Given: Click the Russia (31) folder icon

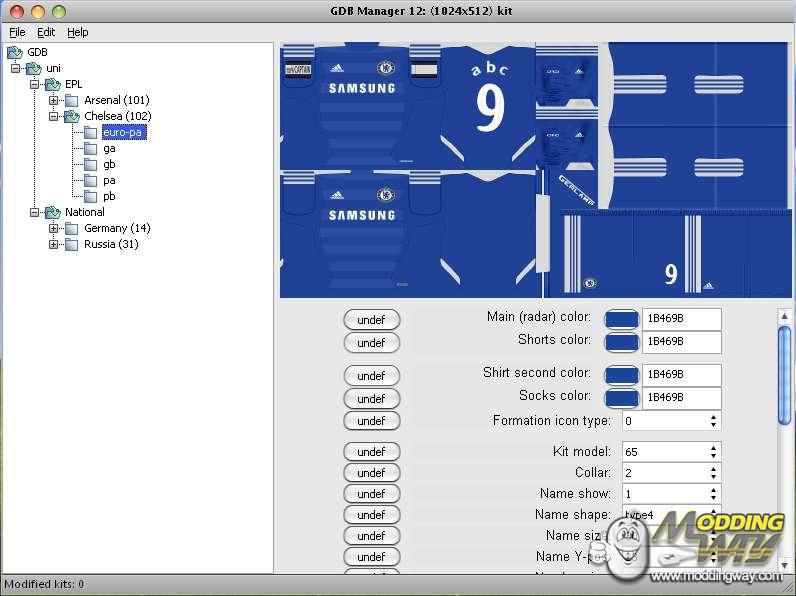Looking at the screenshot, I should [x=72, y=244].
